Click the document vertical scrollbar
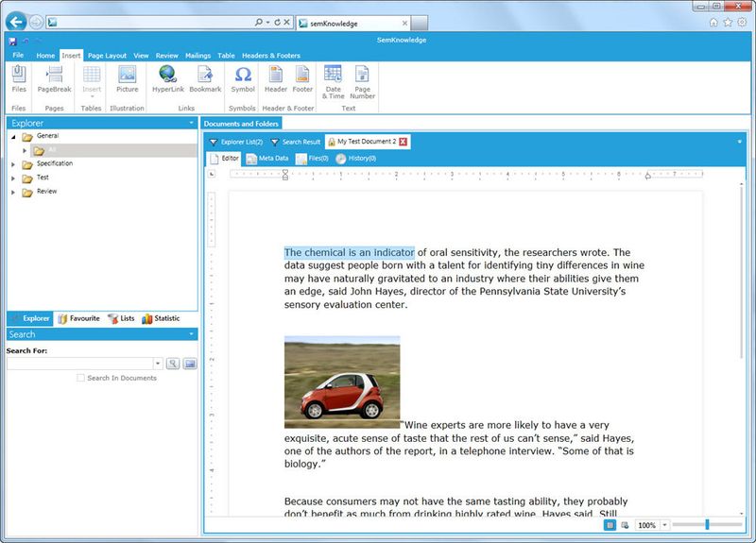Screen dimensions: 756x543 point(741,272)
